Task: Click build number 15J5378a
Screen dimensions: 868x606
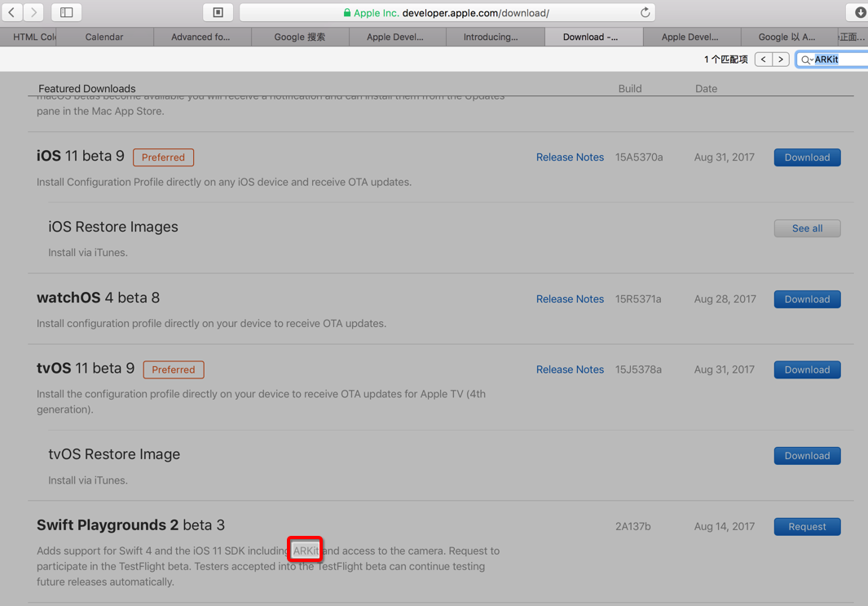Action: pos(638,369)
